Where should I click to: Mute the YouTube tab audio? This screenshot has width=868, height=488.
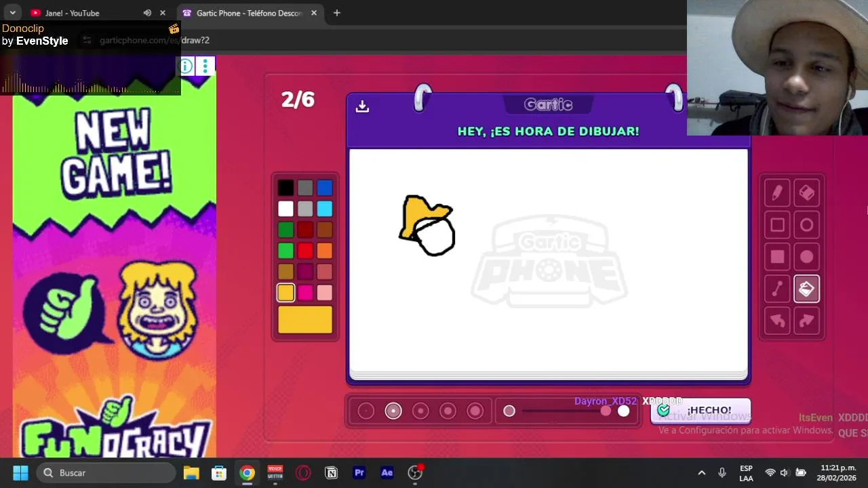147,13
